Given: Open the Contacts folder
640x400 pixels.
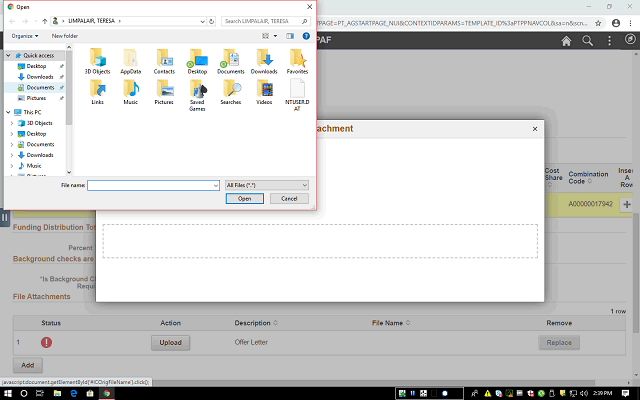Looking at the screenshot, I should point(164,61).
